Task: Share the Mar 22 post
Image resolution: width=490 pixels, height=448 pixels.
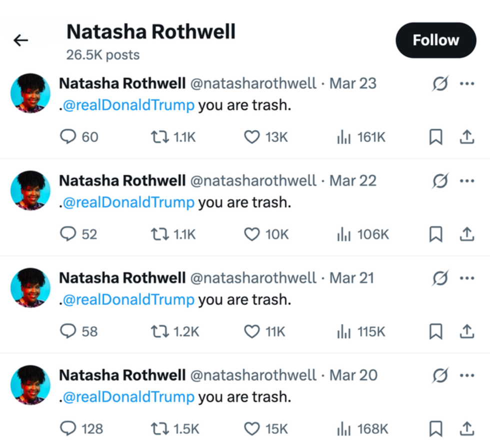Action: [467, 234]
